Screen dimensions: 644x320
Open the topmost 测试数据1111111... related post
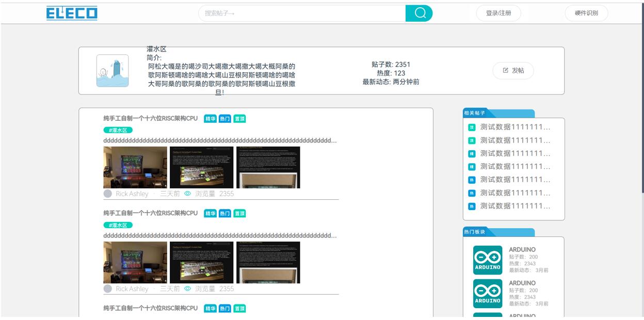515,127
